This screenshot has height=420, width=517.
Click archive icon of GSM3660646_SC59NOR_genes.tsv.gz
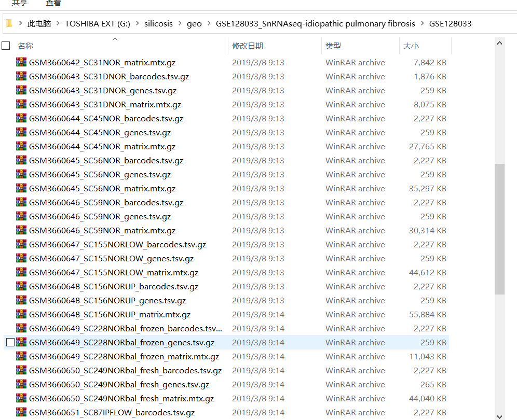[21, 216]
